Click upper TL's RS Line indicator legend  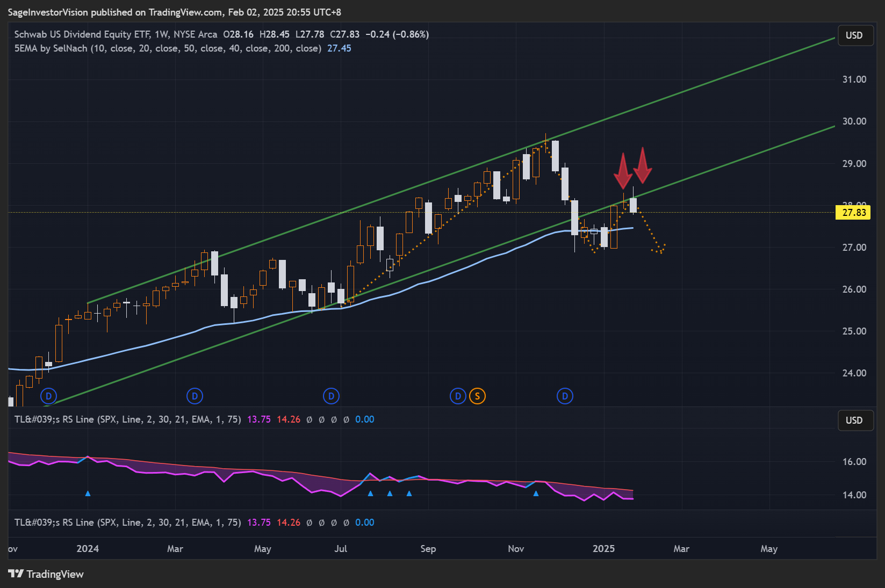[127, 419]
